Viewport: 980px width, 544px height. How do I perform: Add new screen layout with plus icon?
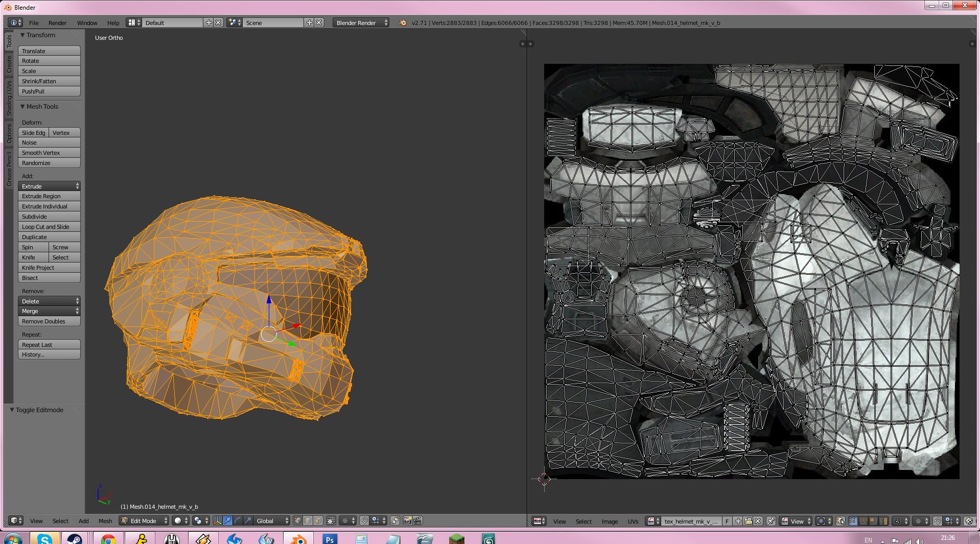pos(208,22)
